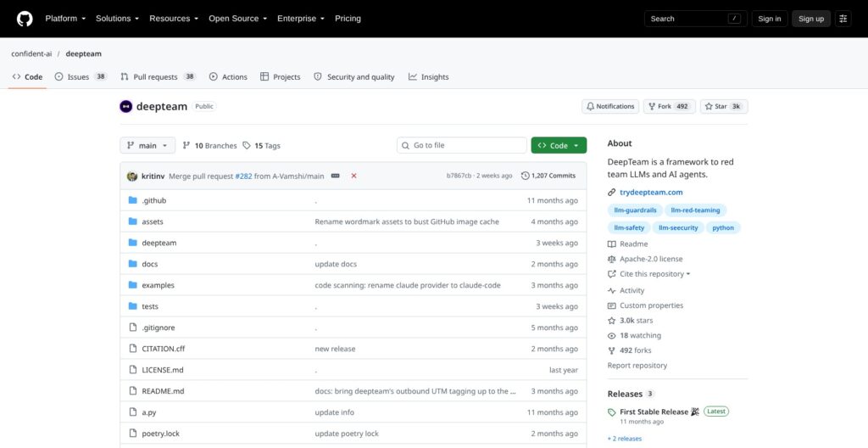Open the trydeepteam.com link

coord(651,193)
